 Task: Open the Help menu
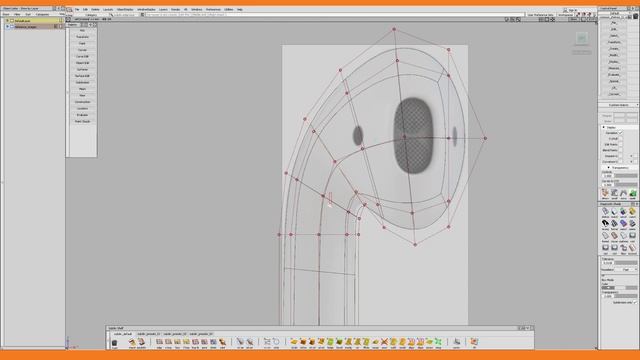pyautogui.click(x=240, y=9)
